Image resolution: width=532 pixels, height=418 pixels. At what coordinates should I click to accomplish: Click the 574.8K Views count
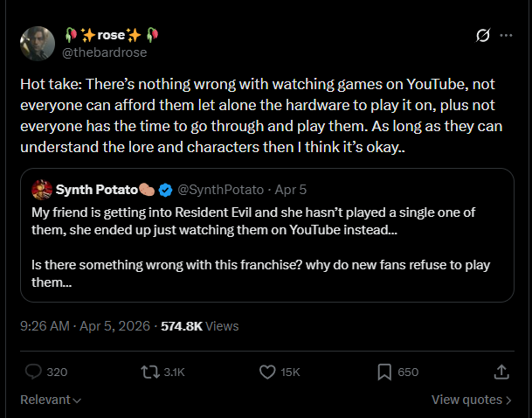(200, 326)
